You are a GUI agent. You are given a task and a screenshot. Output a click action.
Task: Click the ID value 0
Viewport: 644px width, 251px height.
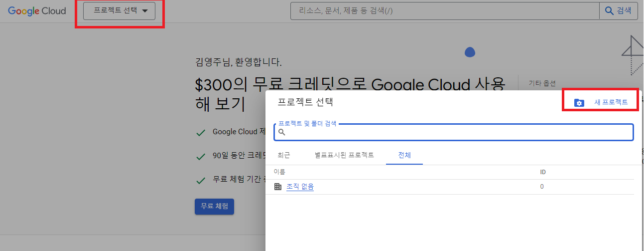pyautogui.click(x=542, y=187)
